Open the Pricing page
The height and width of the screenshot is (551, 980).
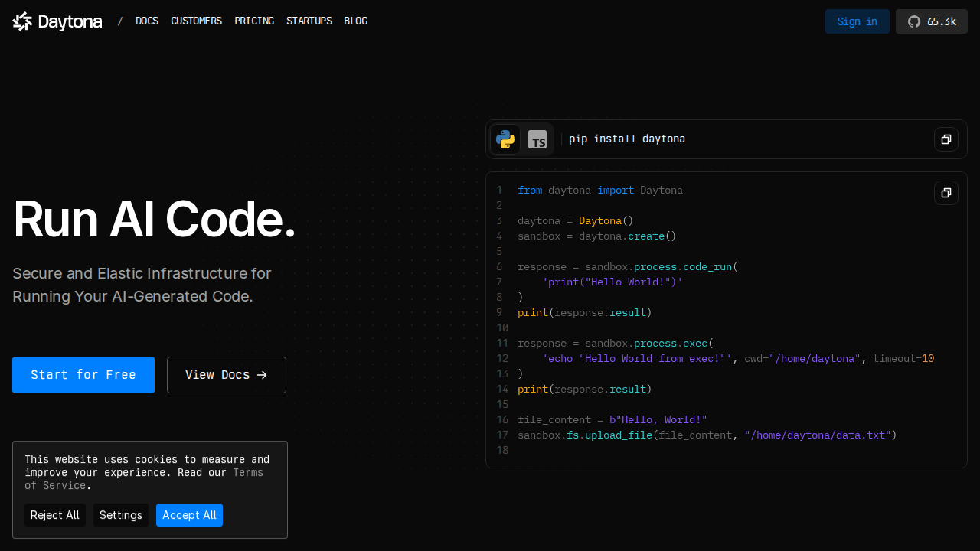[254, 21]
